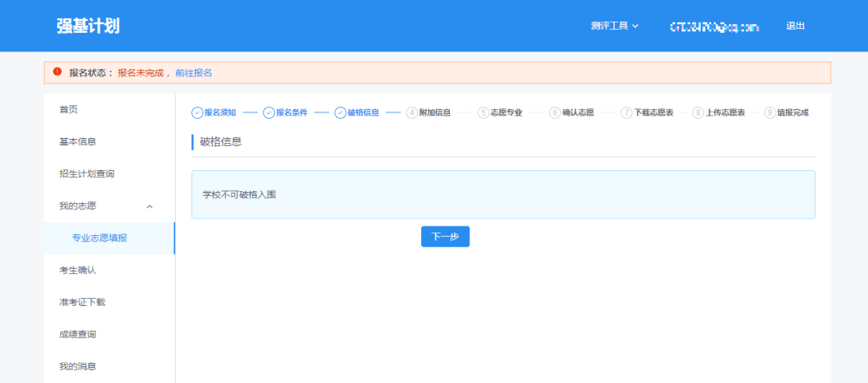
Task: Click step 8 circle for 上传志愿表
Action: tap(698, 112)
